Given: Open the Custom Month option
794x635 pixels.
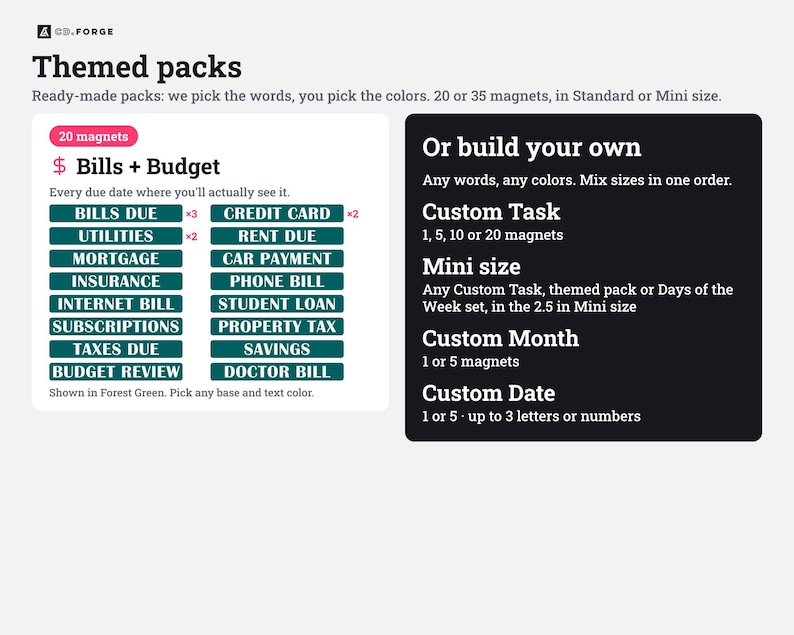Looking at the screenshot, I should pos(500,338).
